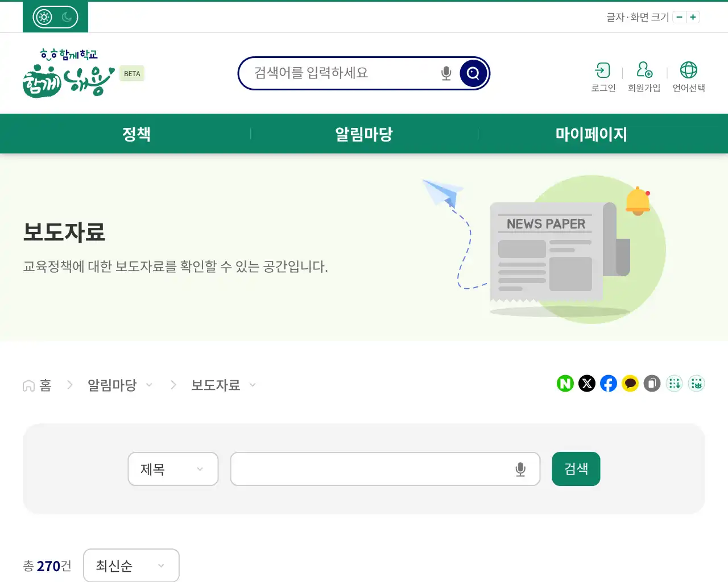Image resolution: width=728 pixels, height=582 pixels.
Task: Open the 제목 search filter dropdown
Action: coord(173,469)
